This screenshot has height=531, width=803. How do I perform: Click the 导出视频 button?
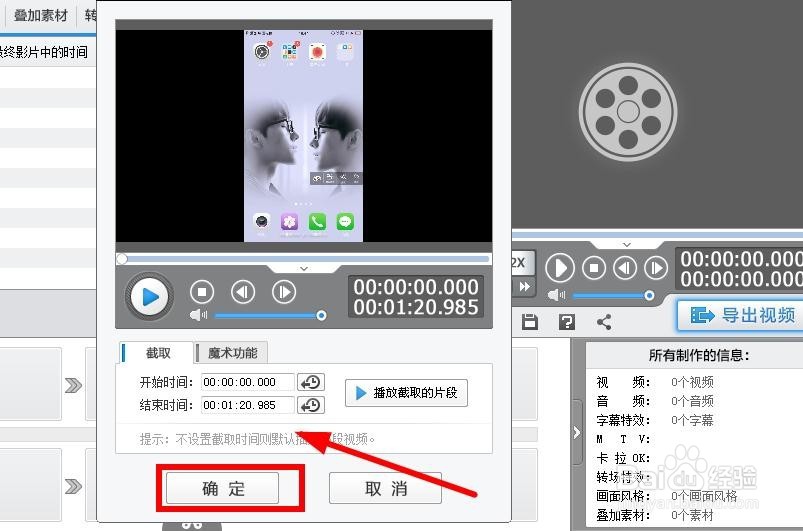pos(742,315)
